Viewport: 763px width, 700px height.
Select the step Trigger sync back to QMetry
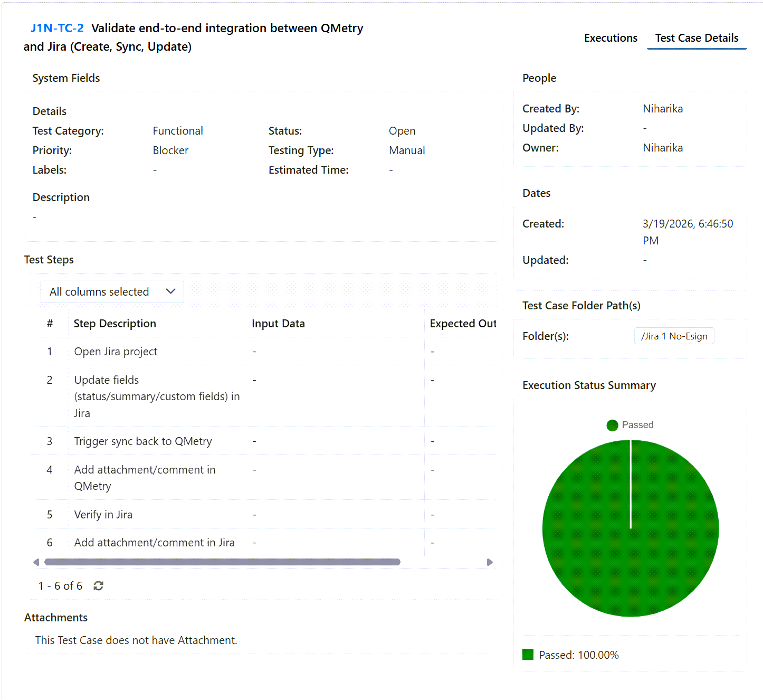coord(142,441)
